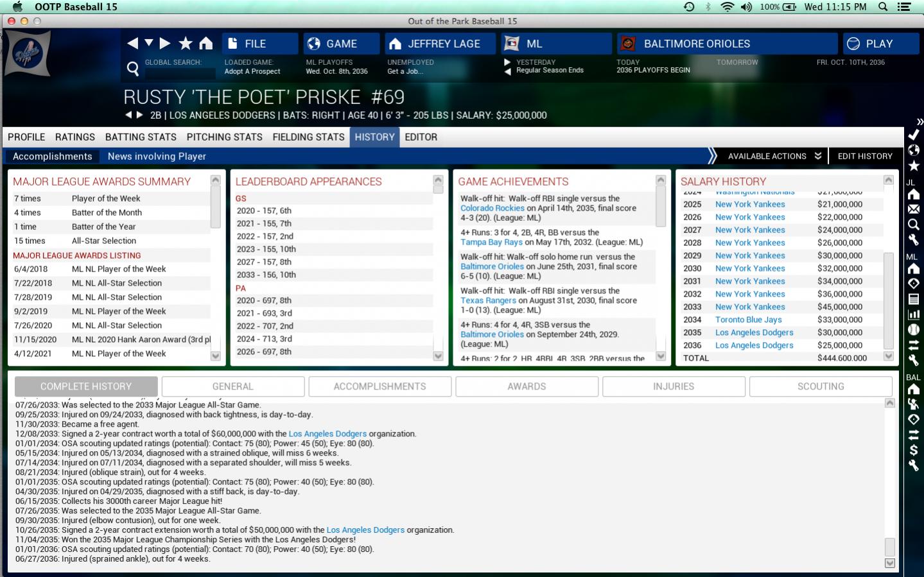Open Spotlight search in macOS menu bar

point(883,7)
